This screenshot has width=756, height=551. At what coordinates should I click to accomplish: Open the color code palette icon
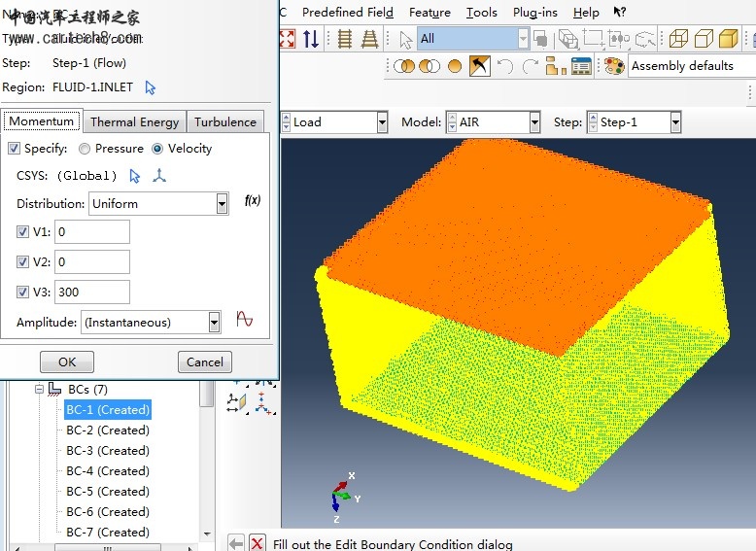pyautogui.click(x=613, y=66)
